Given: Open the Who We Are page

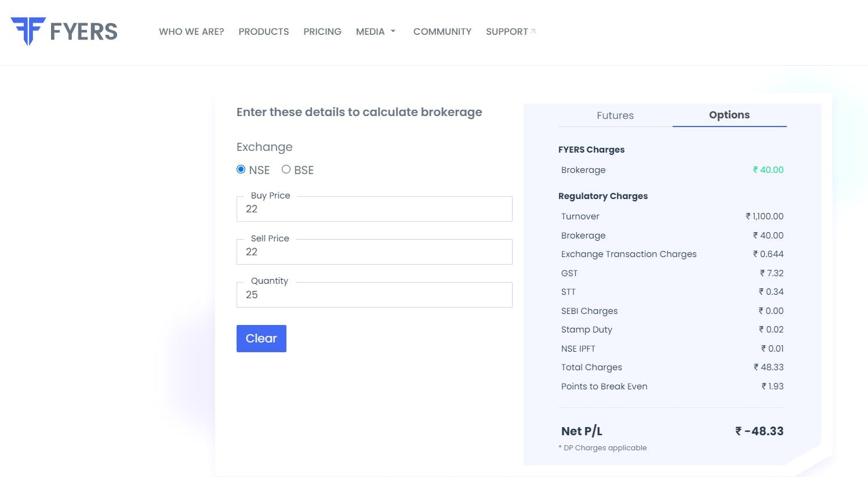Looking at the screenshot, I should pos(191,31).
